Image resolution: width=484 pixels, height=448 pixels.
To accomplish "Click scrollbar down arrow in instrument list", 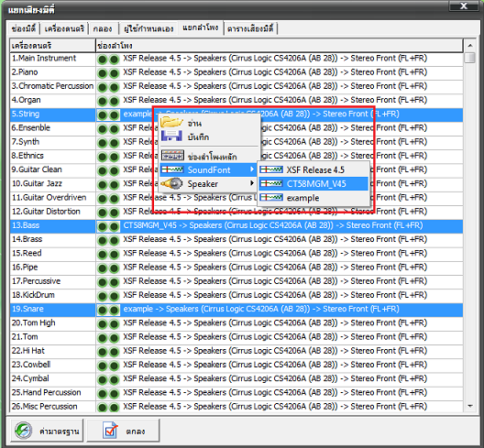I will point(470,406).
